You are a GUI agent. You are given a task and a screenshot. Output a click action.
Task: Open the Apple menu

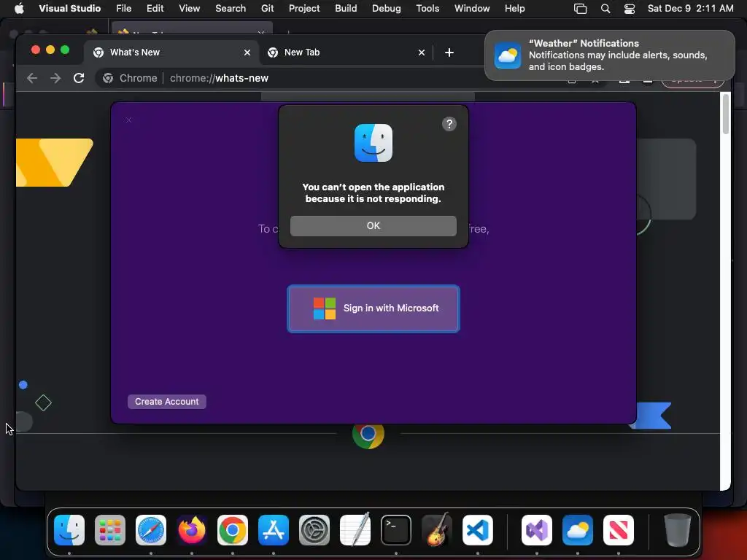coord(19,8)
